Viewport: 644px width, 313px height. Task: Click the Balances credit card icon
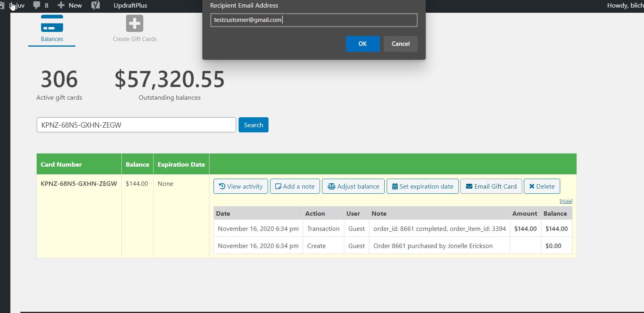click(x=52, y=24)
